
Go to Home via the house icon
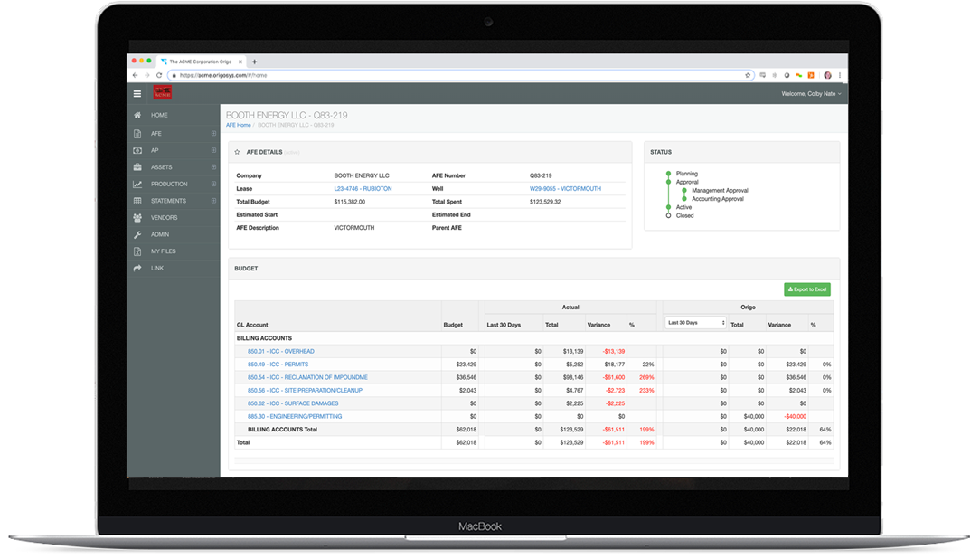pos(137,115)
